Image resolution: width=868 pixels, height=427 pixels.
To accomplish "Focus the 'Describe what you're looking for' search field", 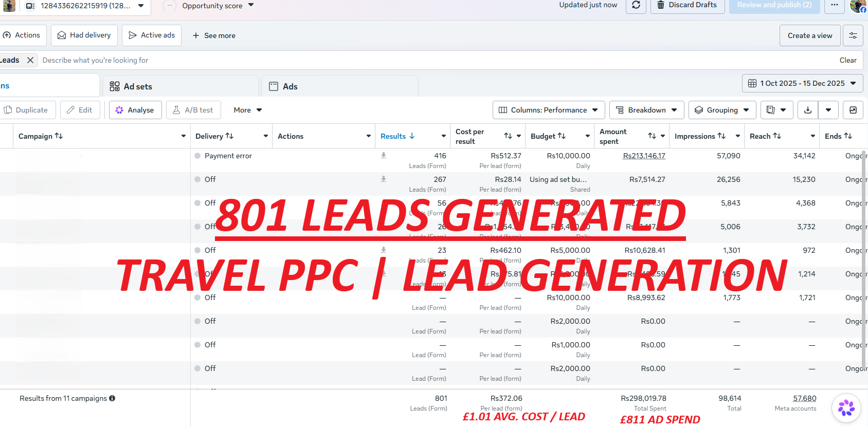I will pos(437,60).
